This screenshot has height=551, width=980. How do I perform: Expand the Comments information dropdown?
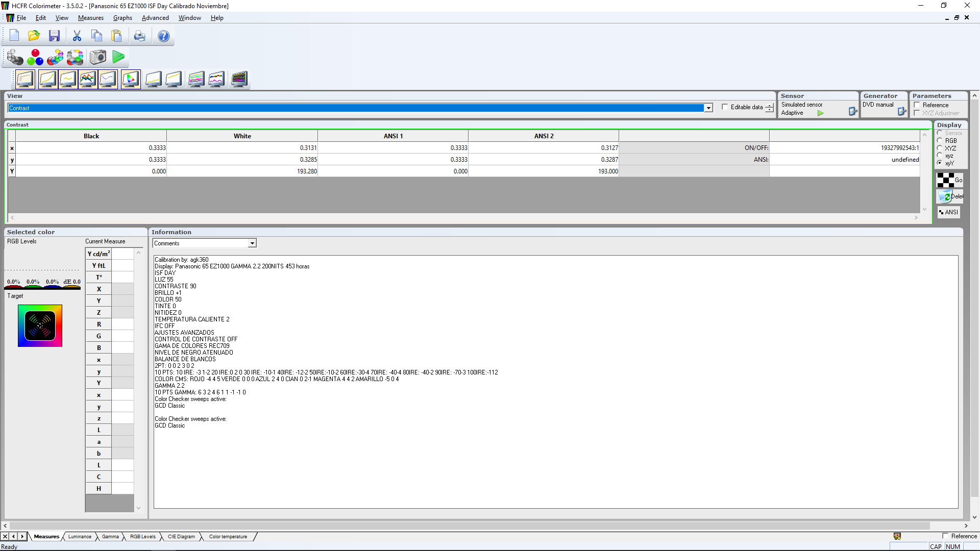pos(252,243)
